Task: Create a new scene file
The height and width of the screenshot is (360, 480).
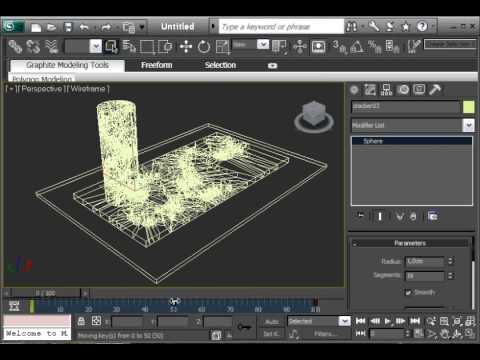Action: pyautogui.click(x=36, y=27)
